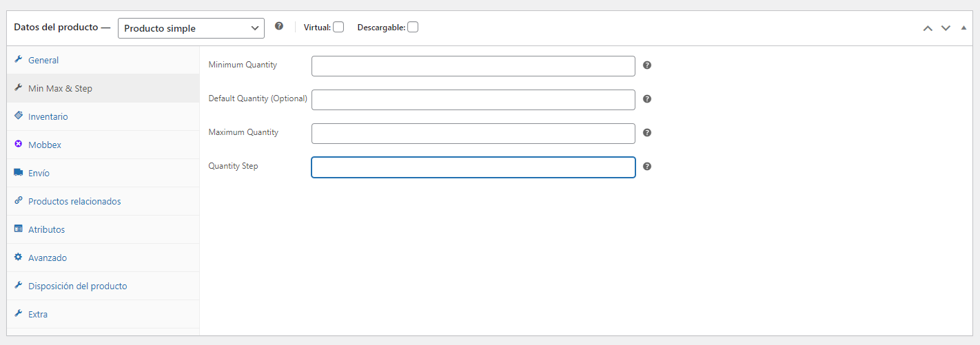This screenshot has height=345, width=980.
Task: Click into the Maximum Quantity field
Action: [473, 134]
